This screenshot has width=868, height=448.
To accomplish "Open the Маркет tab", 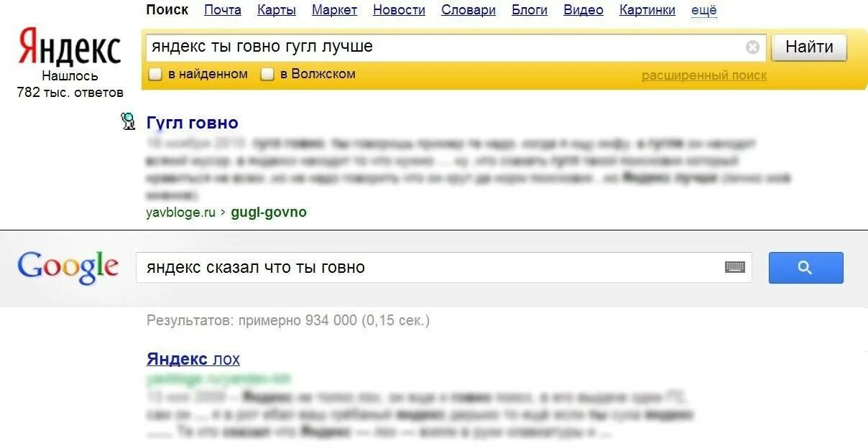I will 335,10.
